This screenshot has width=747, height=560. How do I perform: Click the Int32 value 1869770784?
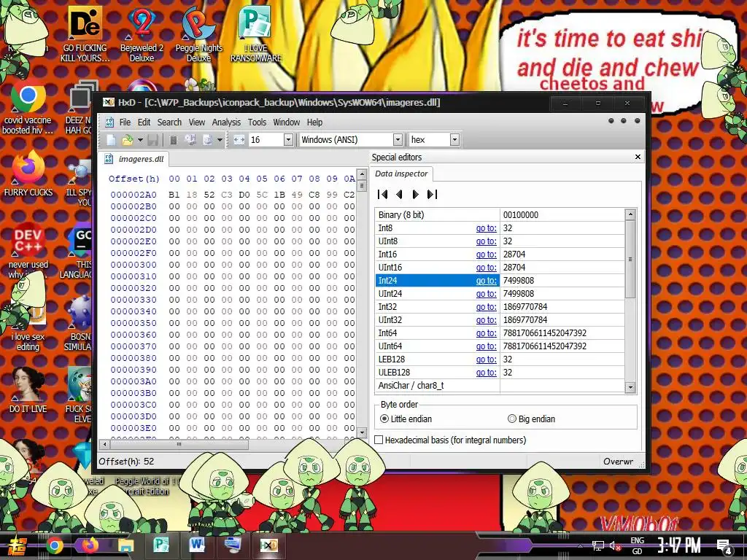tap(525, 307)
